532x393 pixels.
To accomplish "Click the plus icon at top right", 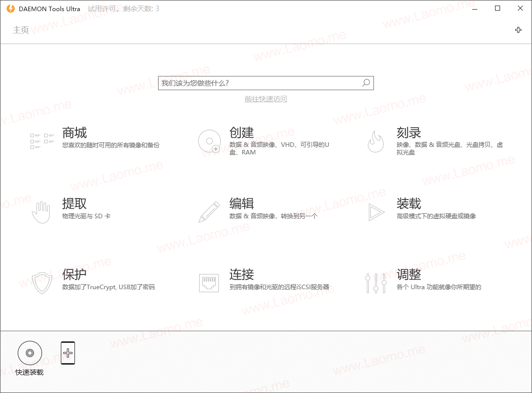I will point(518,30).
